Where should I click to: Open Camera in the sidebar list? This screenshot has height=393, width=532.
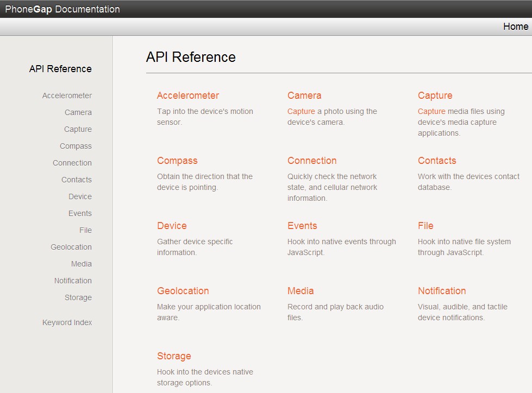(78, 112)
